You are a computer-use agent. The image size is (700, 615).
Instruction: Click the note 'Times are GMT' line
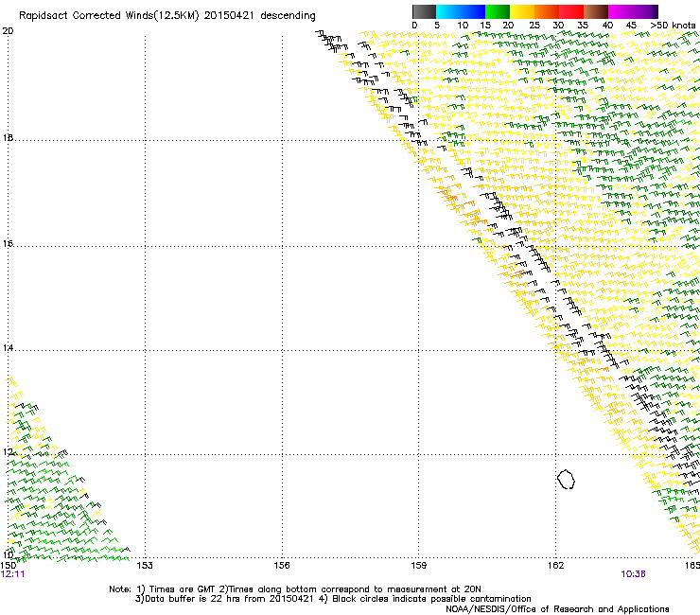click(295, 589)
